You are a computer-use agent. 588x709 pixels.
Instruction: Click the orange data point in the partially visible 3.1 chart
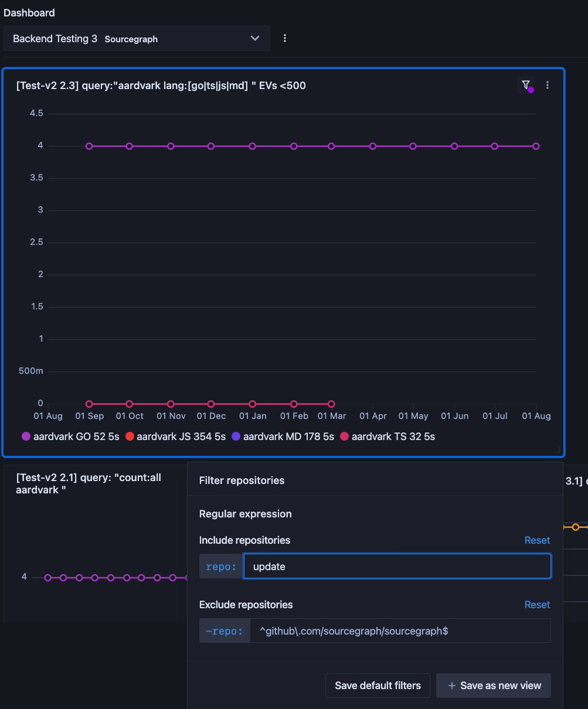[x=576, y=527]
